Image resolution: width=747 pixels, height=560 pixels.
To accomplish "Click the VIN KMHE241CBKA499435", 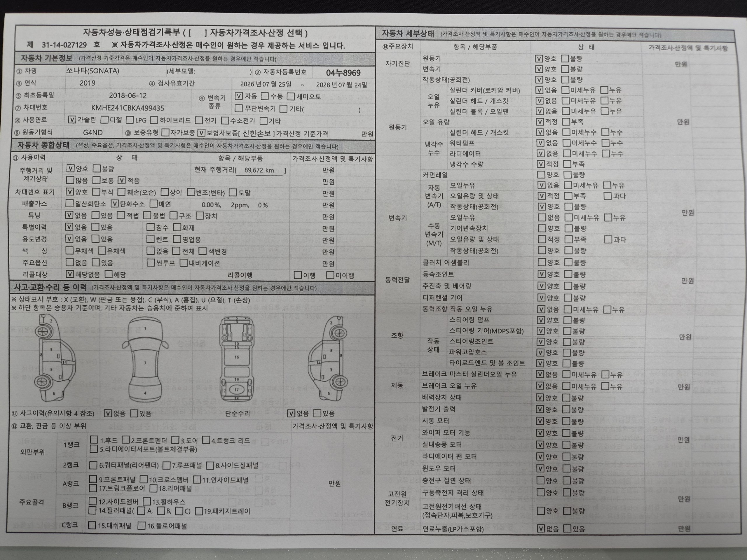I will 128,108.
